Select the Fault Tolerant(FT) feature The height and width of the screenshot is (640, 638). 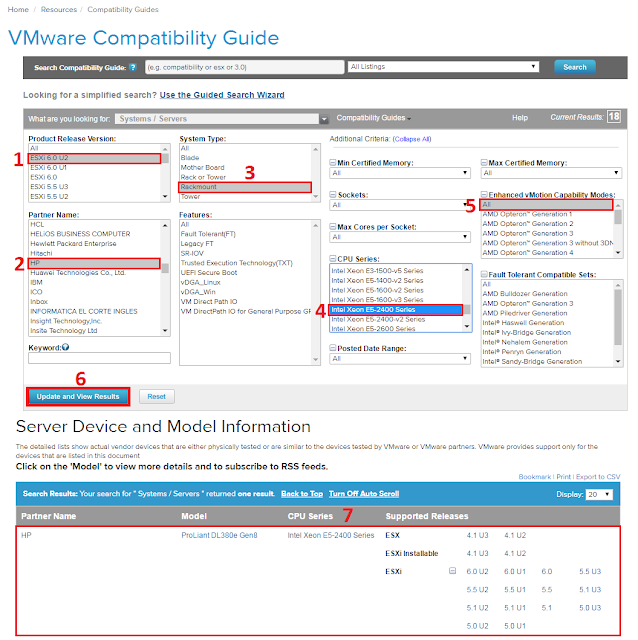(245, 234)
